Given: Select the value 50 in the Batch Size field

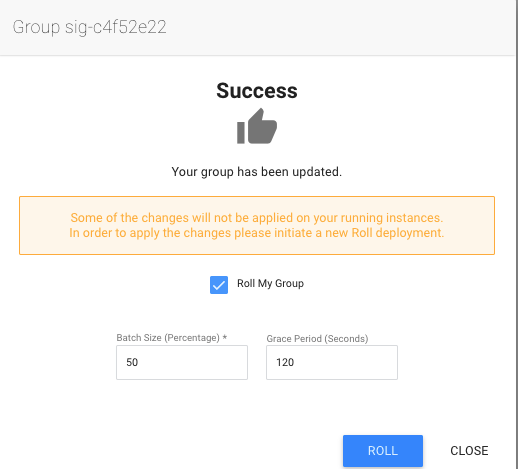Looking at the screenshot, I should coord(132,362).
